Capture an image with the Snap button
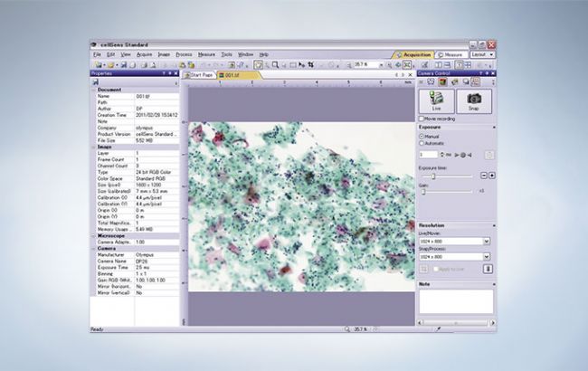Image resolution: width=588 pixels, height=371 pixels. (x=474, y=100)
